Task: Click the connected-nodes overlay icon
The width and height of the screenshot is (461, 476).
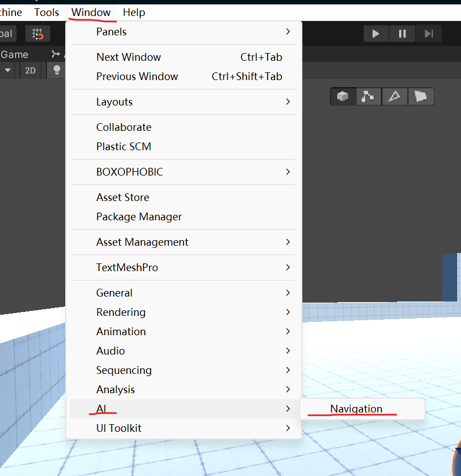Action: click(x=368, y=97)
